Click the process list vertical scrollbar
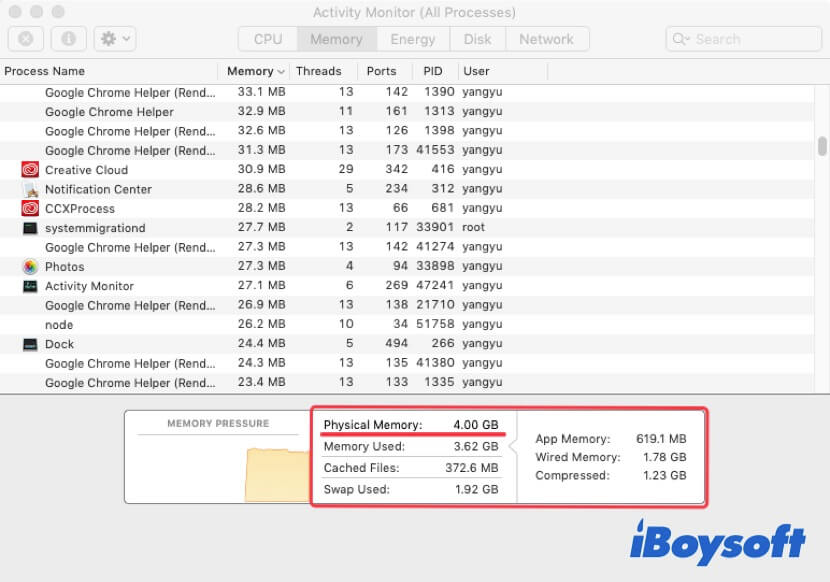830x582 pixels. (822, 146)
